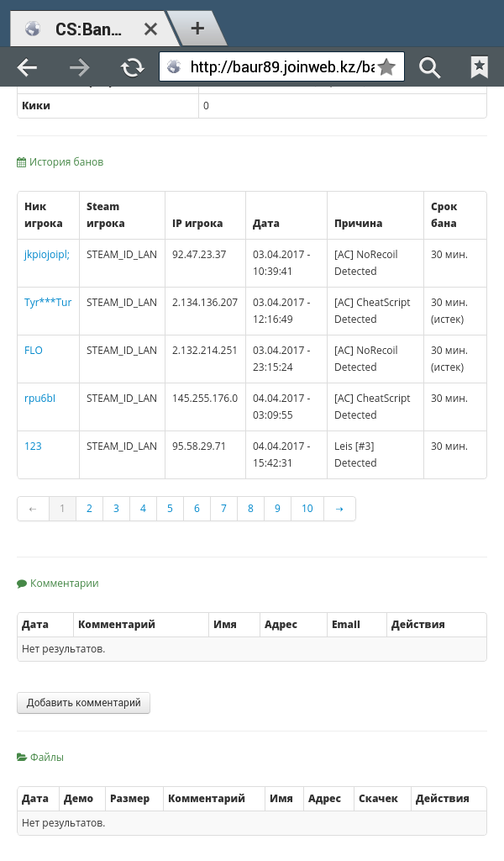
Task: Click the next page arrow in pagination
Action: point(339,509)
